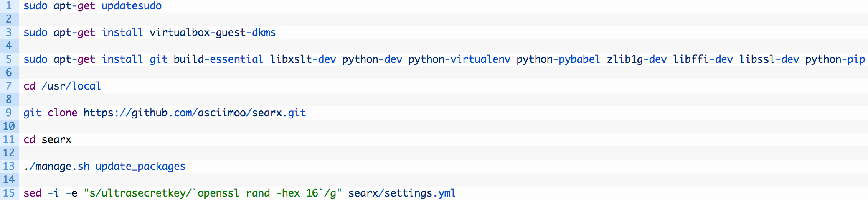Click update_packages argument text
868x200 pixels.
click(140, 167)
